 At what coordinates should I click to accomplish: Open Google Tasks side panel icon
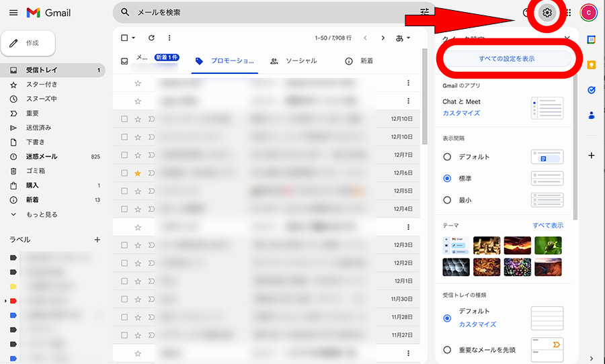coord(591,90)
